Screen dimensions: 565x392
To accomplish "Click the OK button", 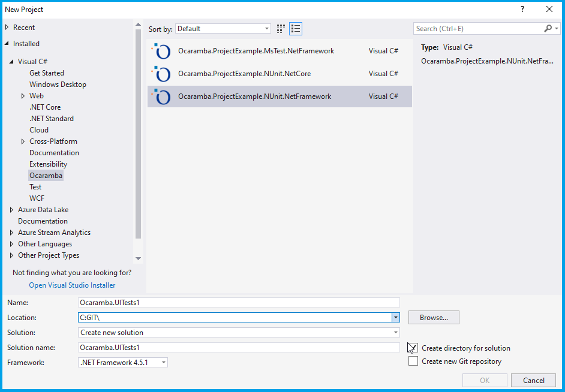I will 485,381.
